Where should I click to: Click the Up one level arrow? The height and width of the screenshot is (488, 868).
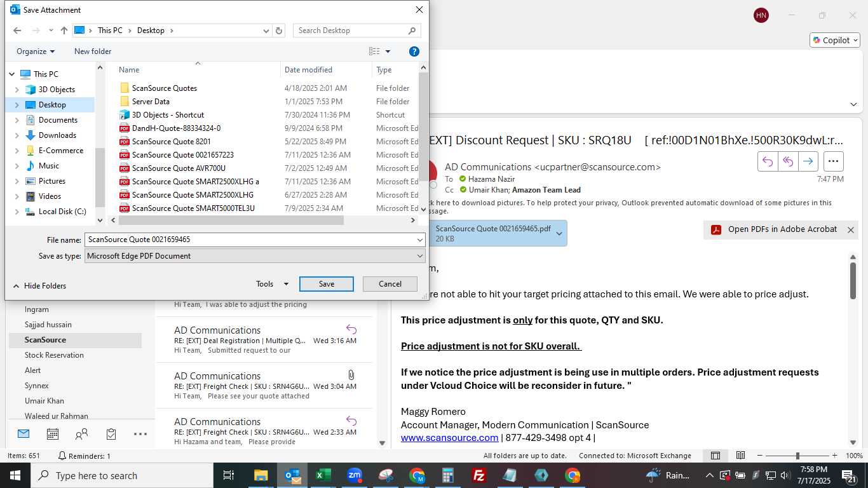tap(64, 30)
